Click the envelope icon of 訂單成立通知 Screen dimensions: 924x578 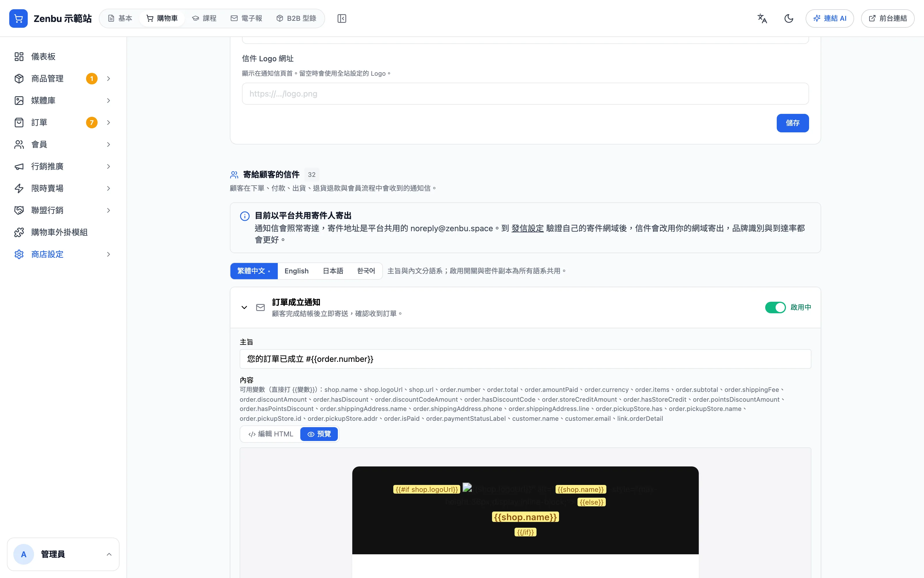pos(260,307)
